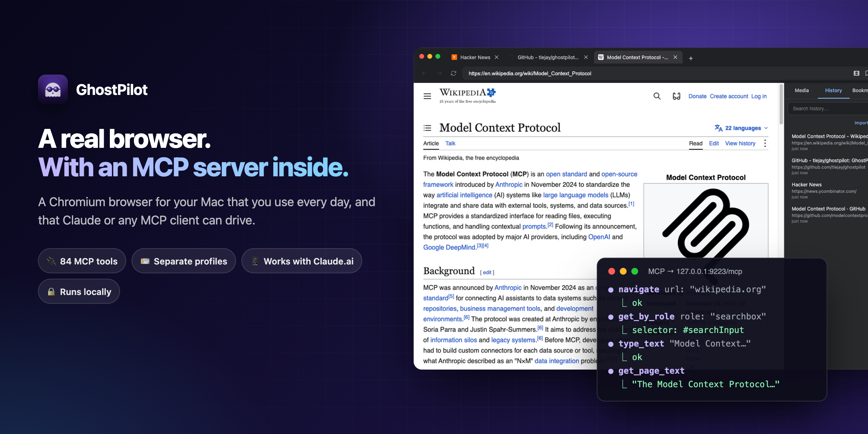Select the Article tab

click(x=431, y=143)
